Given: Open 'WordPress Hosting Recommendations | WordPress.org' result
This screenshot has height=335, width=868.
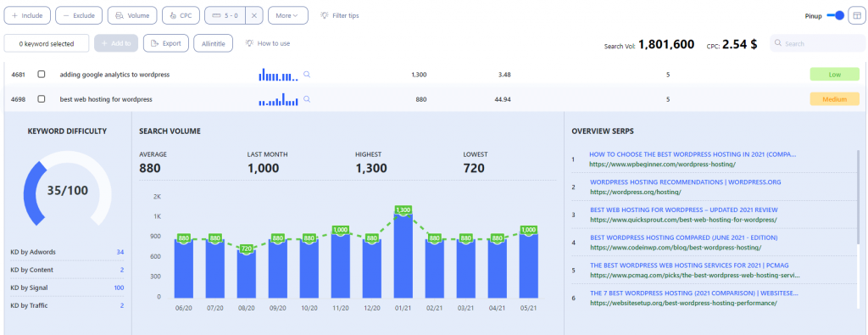Looking at the screenshot, I should tap(686, 181).
